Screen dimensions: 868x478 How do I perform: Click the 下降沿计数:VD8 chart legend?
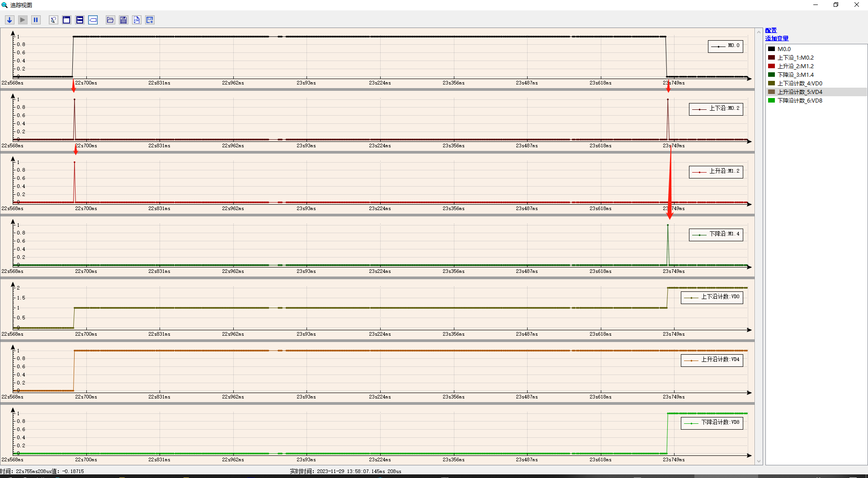[x=712, y=423]
